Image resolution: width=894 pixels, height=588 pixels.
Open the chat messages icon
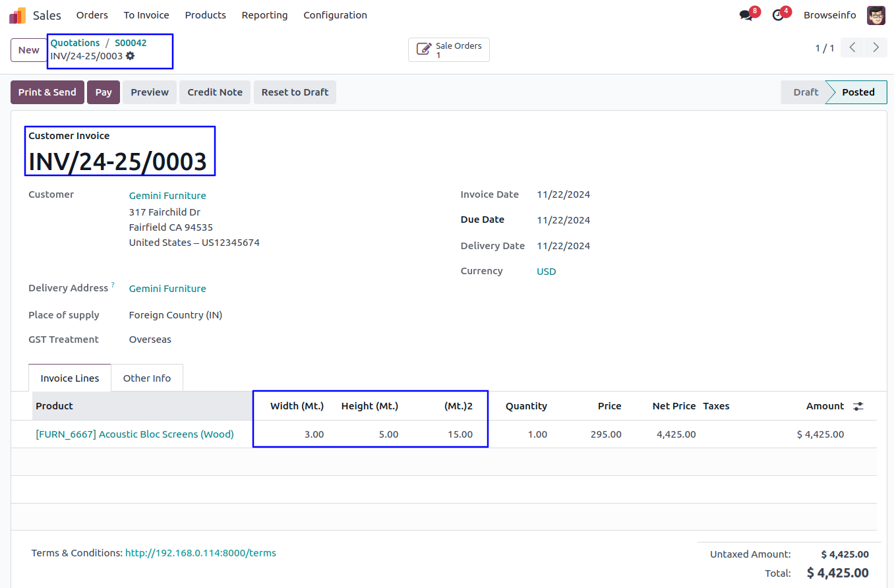coord(746,15)
